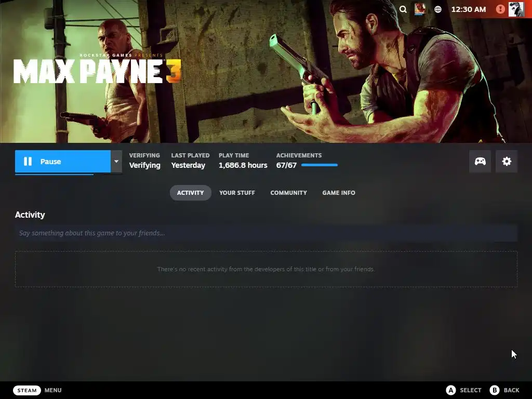This screenshot has width=532, height=399.
Task: Open the globe network icon
Action: 438,9
